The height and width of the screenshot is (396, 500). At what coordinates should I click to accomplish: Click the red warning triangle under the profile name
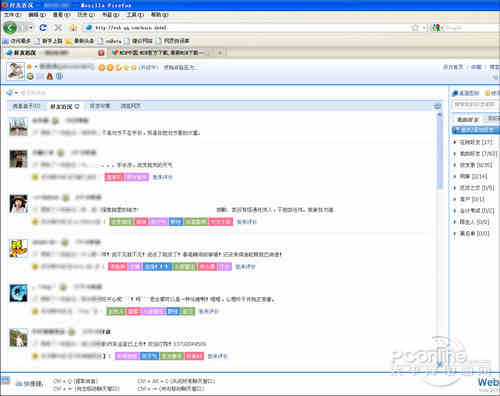point(50,76)
